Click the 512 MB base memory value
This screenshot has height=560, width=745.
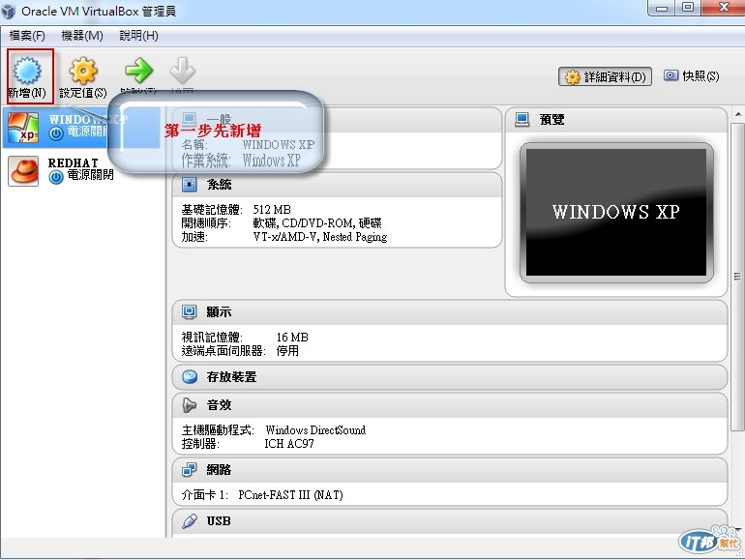click(272, 210)
